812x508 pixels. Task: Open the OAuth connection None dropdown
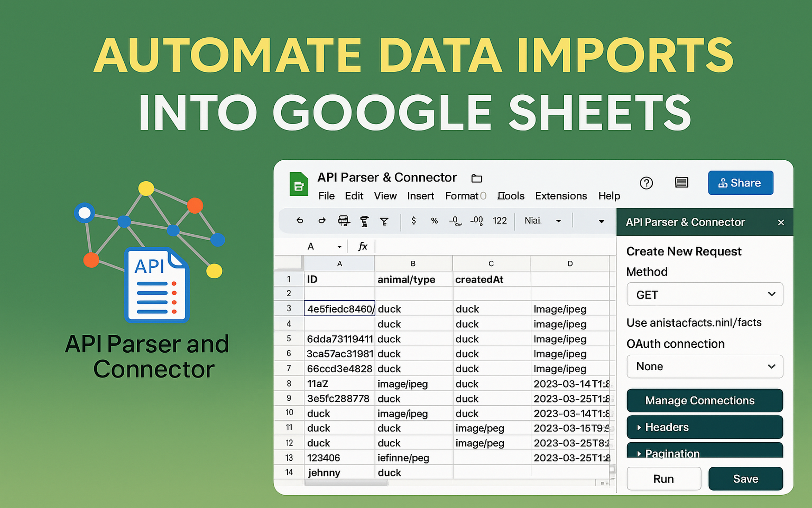(704, 366)
